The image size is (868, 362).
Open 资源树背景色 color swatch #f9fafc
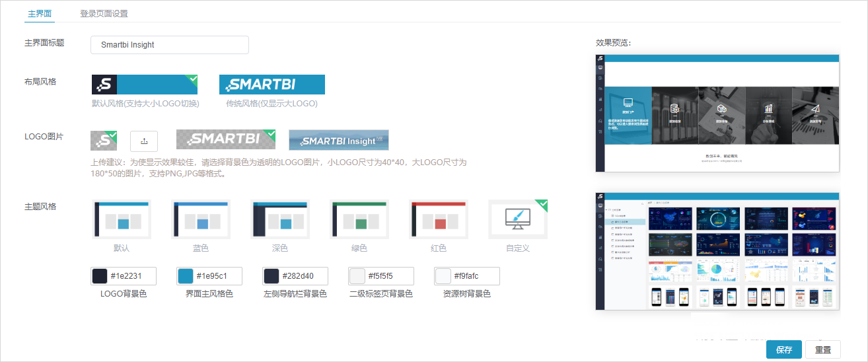443,276
